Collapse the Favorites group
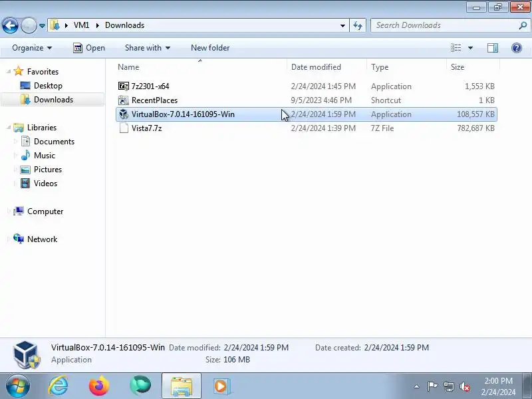The height and width of the screenshot is (399, 532). (x=9, y=71)
